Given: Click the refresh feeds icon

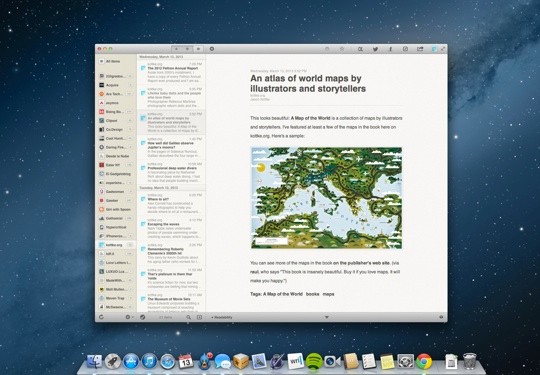Looking at the screenshot, I should click(x=101, y=317).
